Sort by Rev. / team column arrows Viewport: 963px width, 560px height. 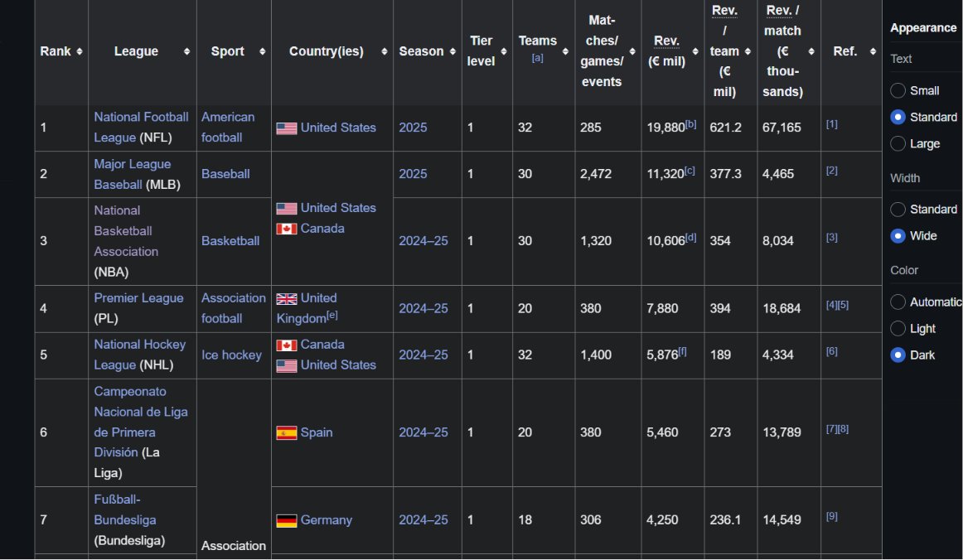click(x=748, y=51)
